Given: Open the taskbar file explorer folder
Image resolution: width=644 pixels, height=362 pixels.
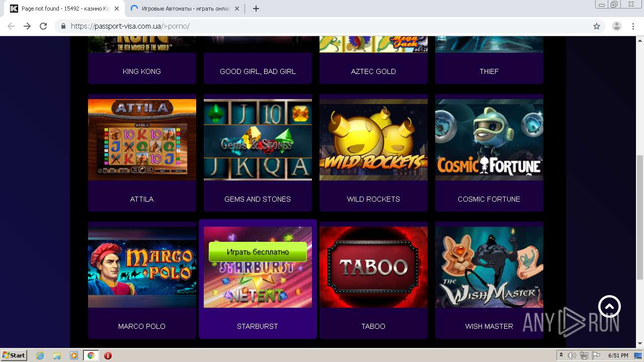Looking at the screenshot, I should click(57, 355).
